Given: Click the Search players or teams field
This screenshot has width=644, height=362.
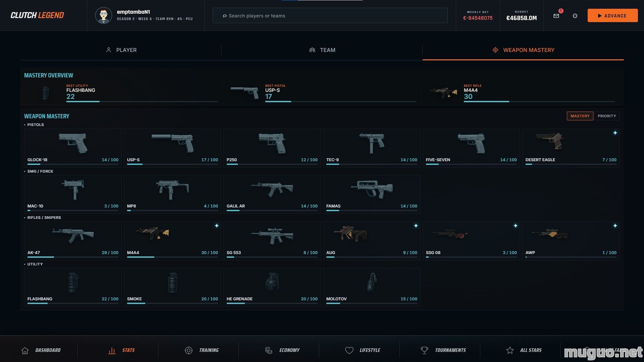Looking at the screenshot, I should pyautogui.click(x=330, y=16).
